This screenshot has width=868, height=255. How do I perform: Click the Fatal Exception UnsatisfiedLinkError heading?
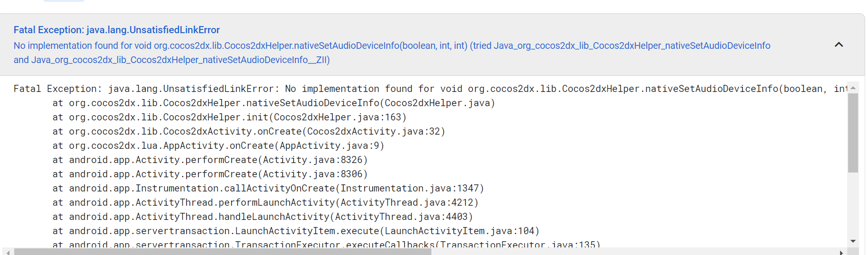(x=116, y=30)
